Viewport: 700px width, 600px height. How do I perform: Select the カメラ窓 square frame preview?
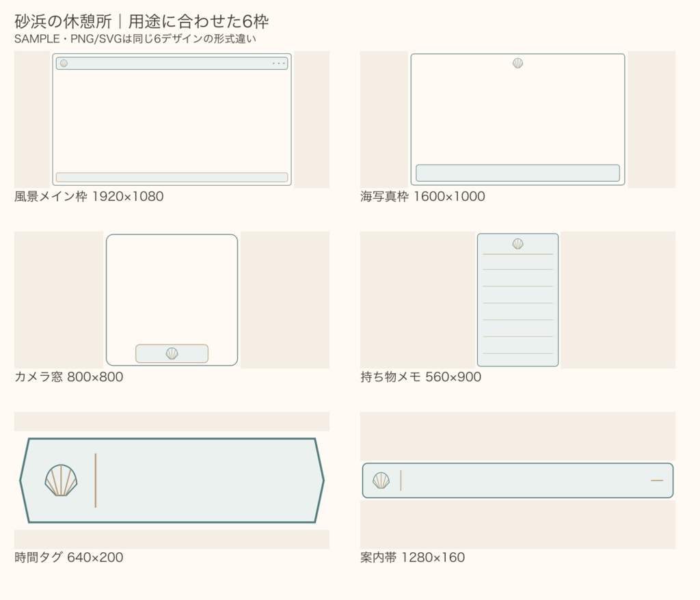tap(172, 300)
